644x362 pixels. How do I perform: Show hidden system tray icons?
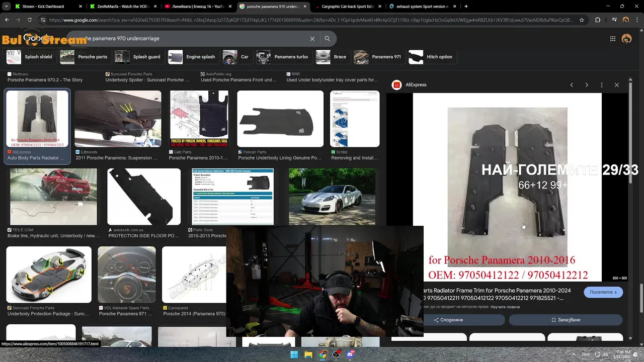click(x=573, y=354)
